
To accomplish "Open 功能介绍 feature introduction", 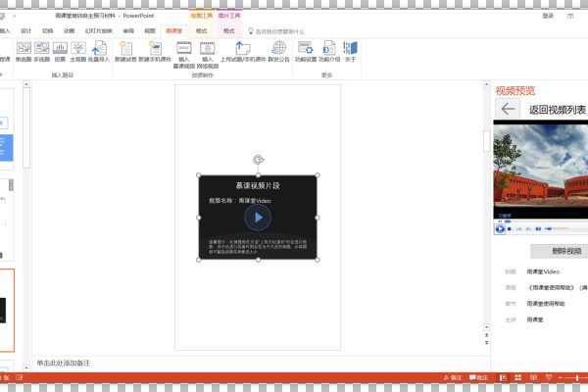I will point(329,52).
